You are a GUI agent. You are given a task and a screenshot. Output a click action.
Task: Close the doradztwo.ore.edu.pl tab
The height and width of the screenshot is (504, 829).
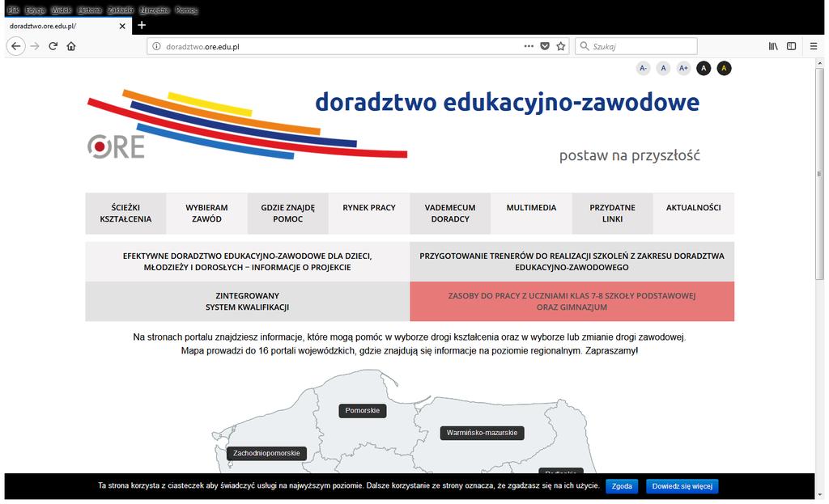point(122,26)
